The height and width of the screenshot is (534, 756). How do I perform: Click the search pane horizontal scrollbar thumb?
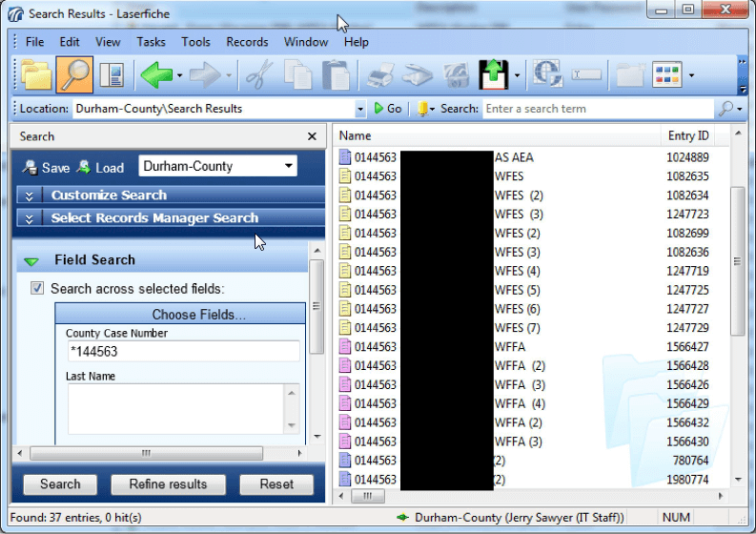(x=146, y=453)
